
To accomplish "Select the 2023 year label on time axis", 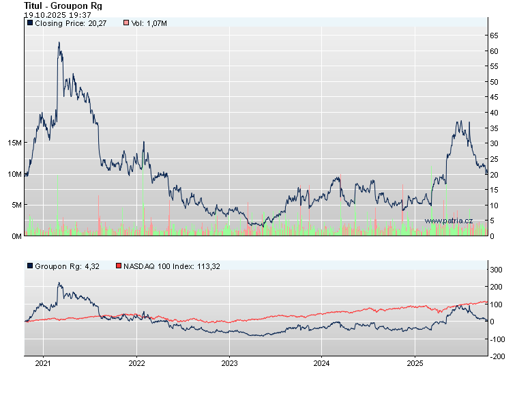I will pos(229,363).
